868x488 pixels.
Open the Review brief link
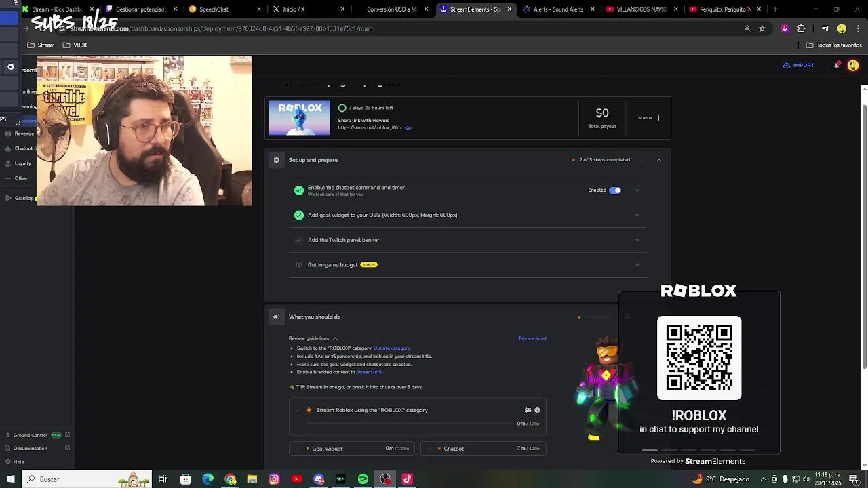532,338
